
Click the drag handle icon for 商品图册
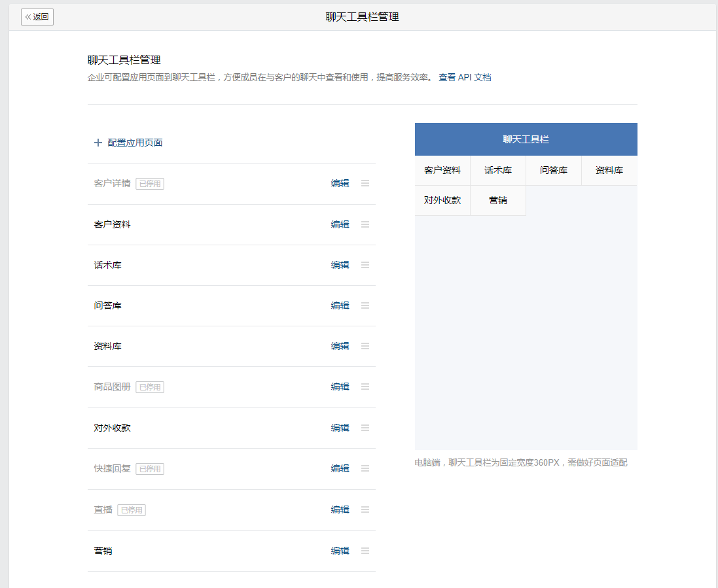365,387
